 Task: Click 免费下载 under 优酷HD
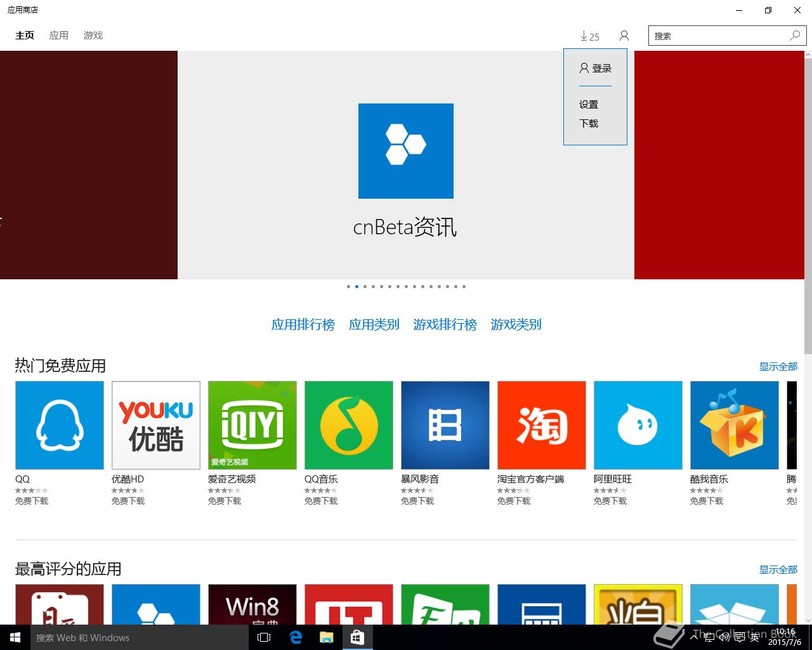pos(128,501)
